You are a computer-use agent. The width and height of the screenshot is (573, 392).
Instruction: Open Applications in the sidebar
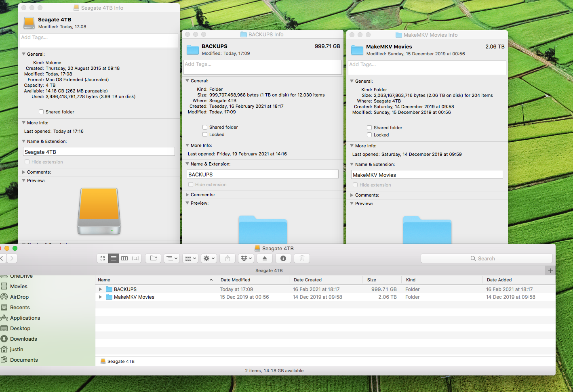click(x=25, y=318)
